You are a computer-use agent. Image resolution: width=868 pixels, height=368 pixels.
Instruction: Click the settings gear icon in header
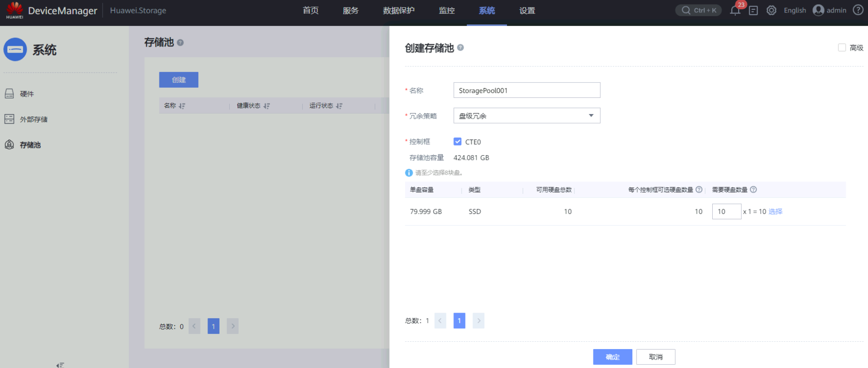pyautogui.click(x=771, y=11)
